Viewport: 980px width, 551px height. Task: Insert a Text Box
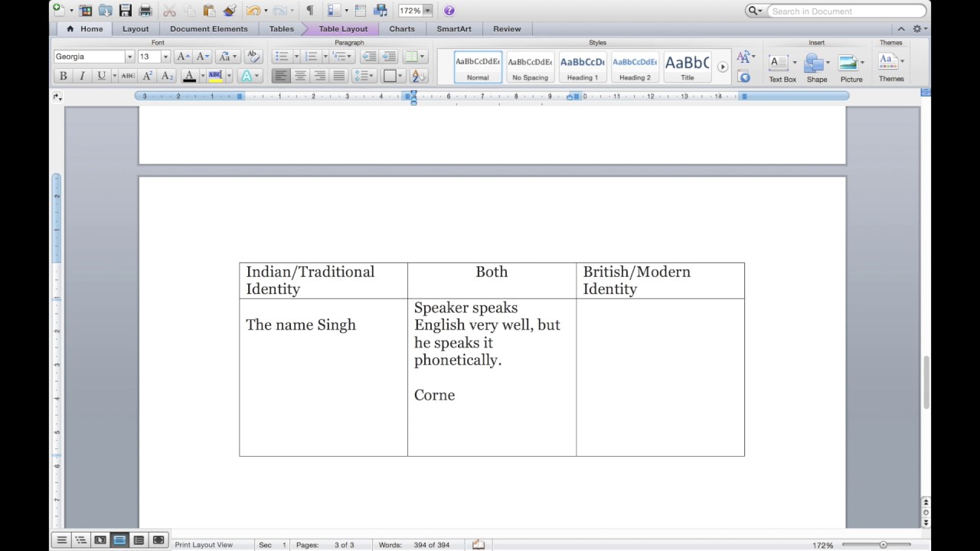pyautogui.click(x=782, y=67)
